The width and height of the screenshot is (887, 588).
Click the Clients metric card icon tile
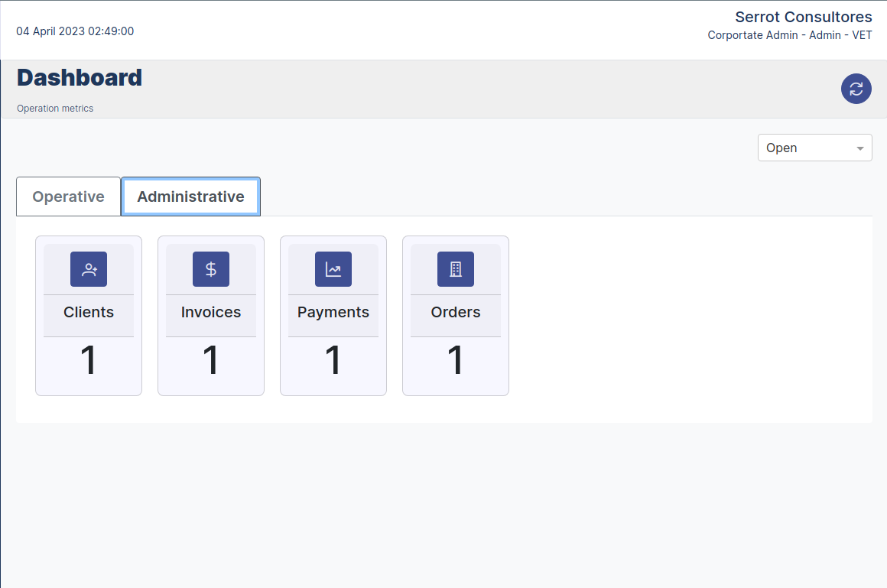click(x=89, y=268)
